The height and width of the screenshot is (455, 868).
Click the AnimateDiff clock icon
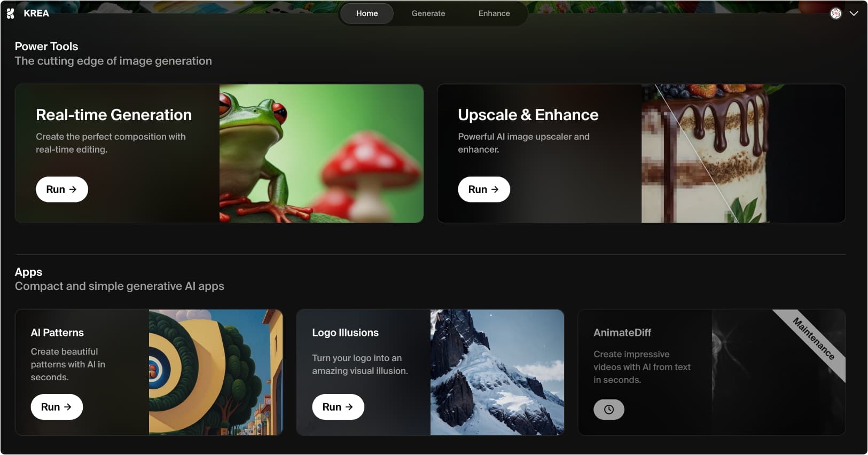tap(608, 410)
